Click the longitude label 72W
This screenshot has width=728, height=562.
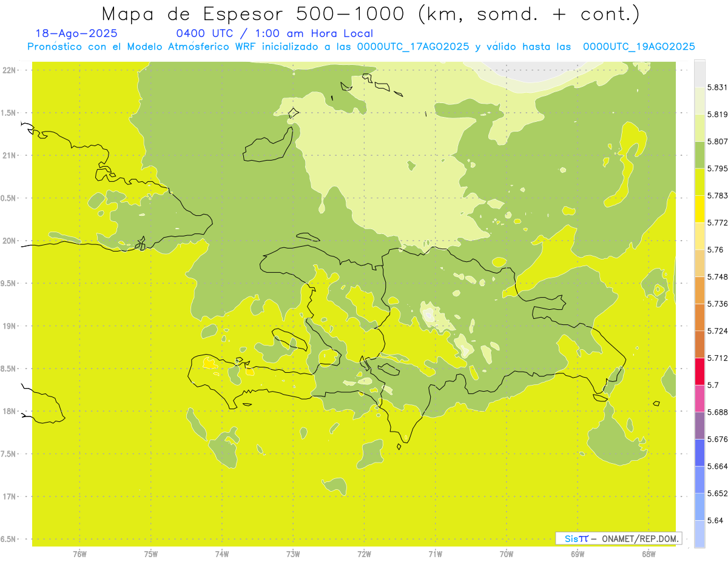[x=364, y=554]
